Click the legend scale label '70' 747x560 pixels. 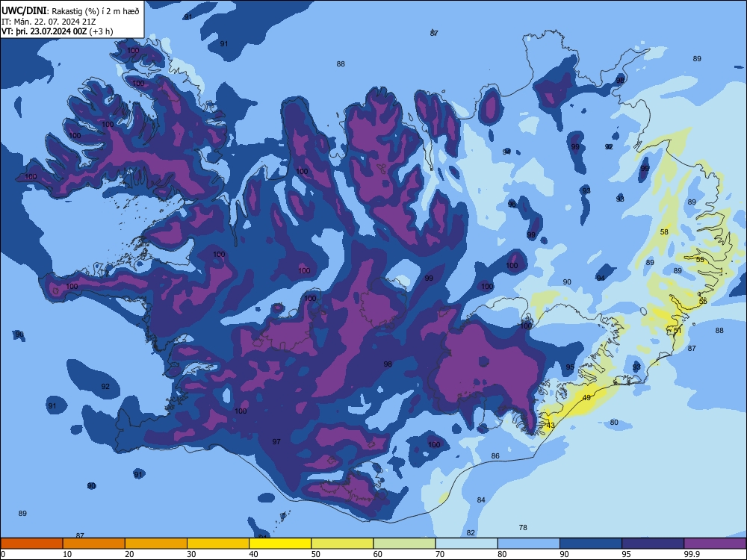(x=440, y=554)
